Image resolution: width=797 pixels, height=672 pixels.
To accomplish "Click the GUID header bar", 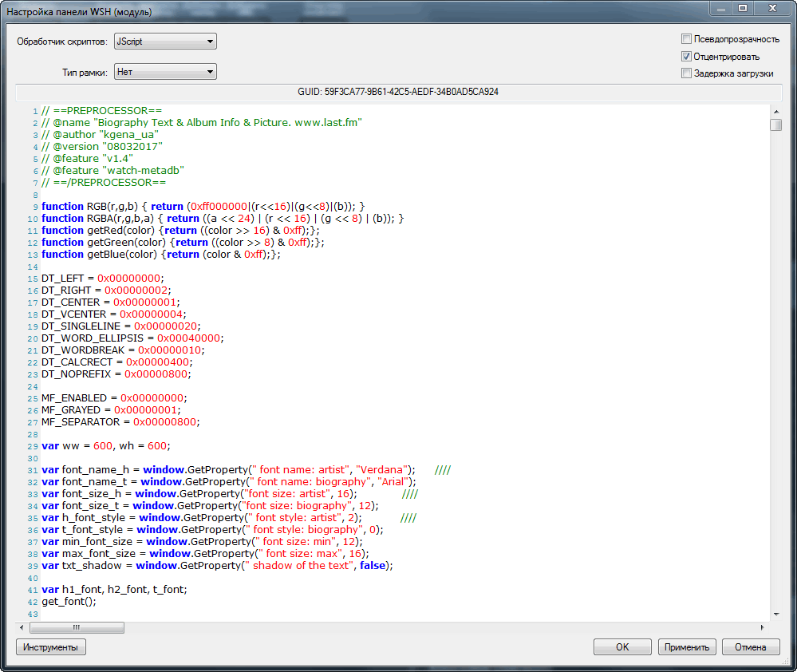I will pyautogui.click(x=398, y=92).
